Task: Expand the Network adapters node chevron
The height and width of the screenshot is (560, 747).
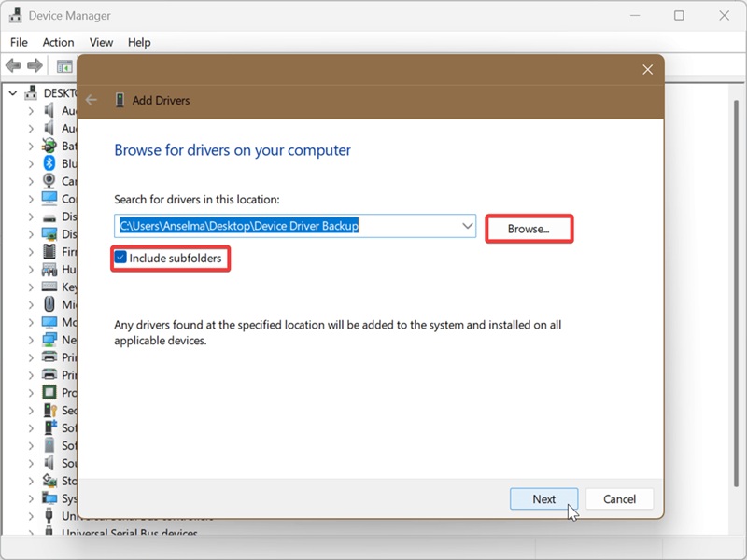Action: pos(31,340)
